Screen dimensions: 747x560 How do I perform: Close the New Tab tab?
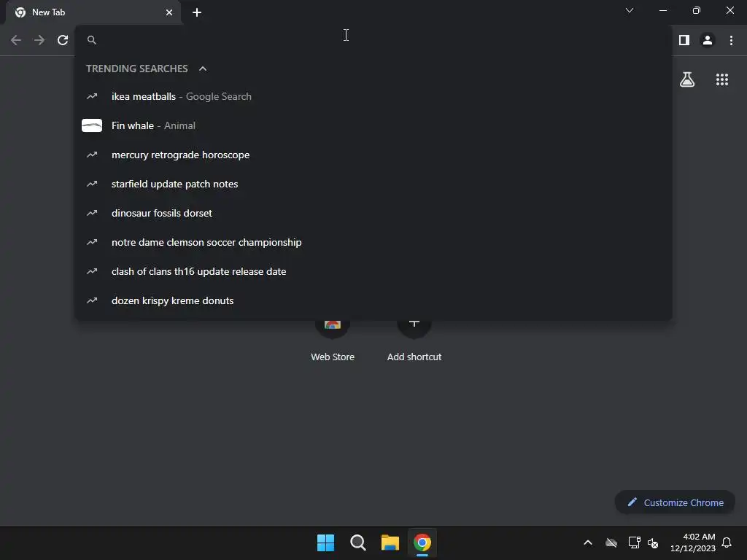click(169, 12)
